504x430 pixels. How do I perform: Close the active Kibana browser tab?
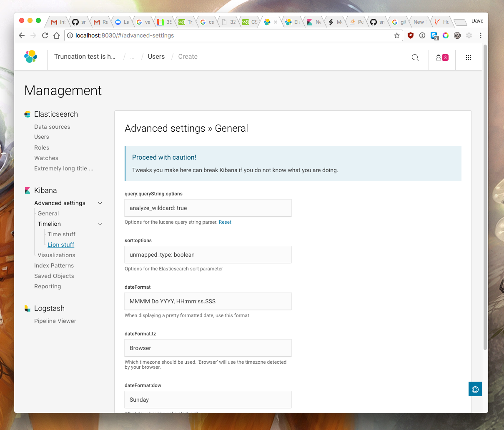pyautogui.click(x=276, y=22)
